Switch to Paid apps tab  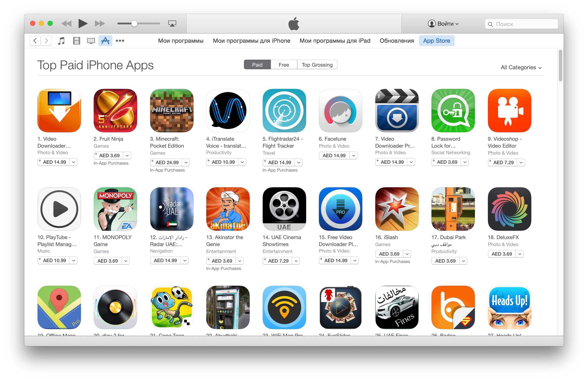[x=258, y=64]
